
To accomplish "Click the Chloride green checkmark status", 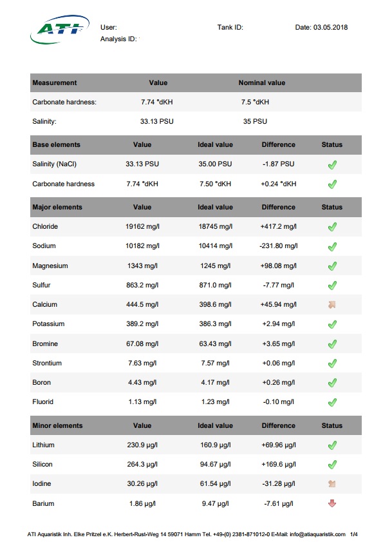I will (x=332, y=227).
